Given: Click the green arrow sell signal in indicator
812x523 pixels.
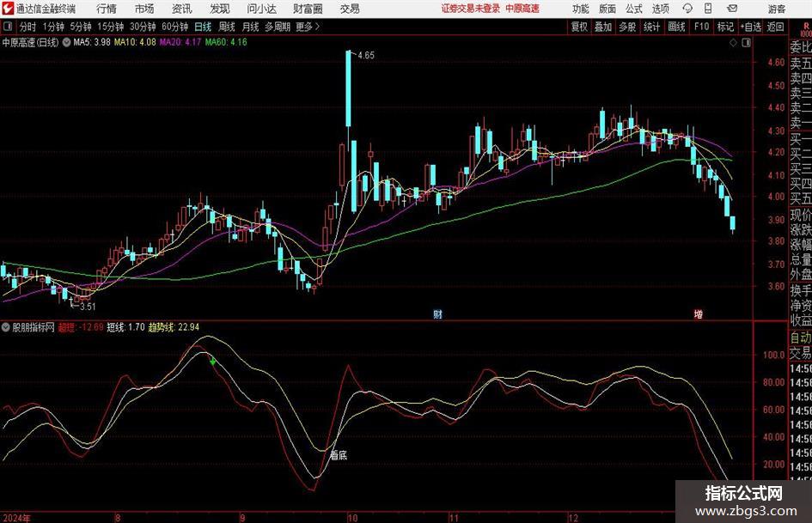Looking at the screenshot, I should [213, 361].
